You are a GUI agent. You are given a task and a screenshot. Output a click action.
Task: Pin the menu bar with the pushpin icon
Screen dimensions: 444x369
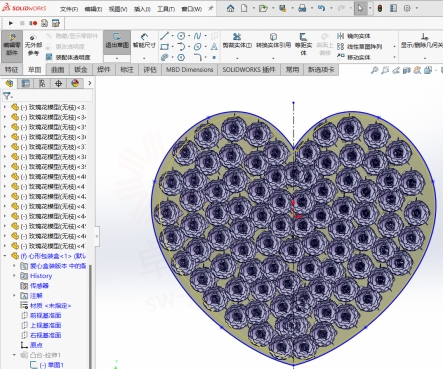coord(211,8)
